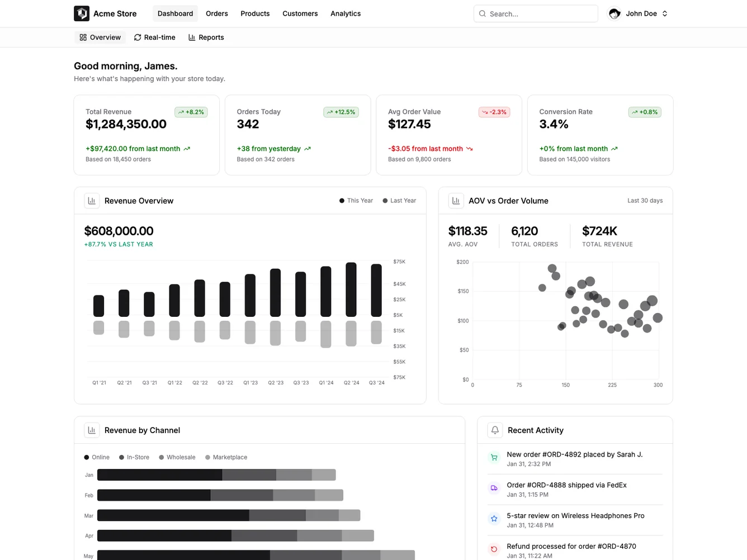Toggle the Online channel in the legend
This screenshot has width=747, height=560.
point(96,457)
